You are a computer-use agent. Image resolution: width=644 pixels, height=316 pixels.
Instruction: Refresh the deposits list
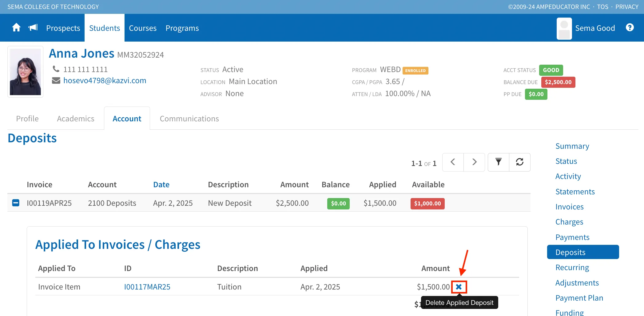click(x=520, y=162)
